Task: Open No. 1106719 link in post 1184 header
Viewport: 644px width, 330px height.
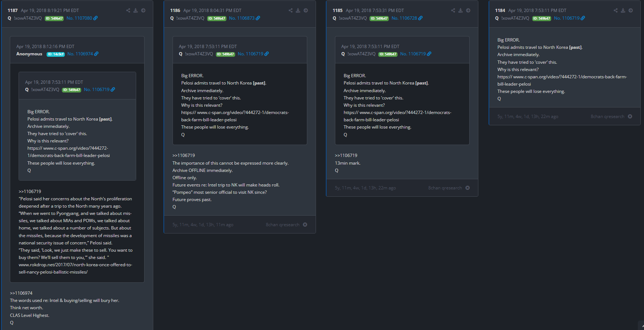Action: (x=567, y=18)
